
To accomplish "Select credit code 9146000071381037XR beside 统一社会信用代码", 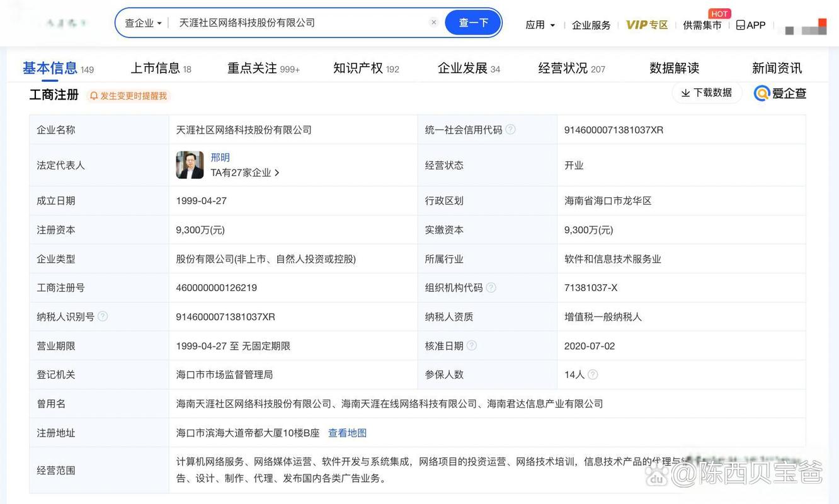I will click(614, 130).
